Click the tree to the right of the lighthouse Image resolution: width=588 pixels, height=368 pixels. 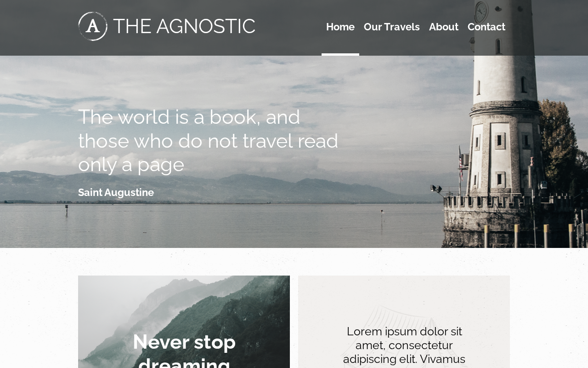[563, 147]
